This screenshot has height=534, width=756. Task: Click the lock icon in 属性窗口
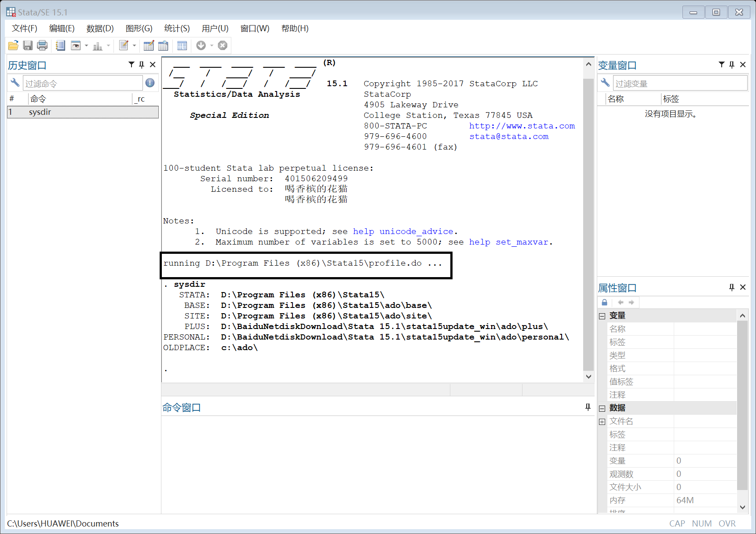(604, 302)
